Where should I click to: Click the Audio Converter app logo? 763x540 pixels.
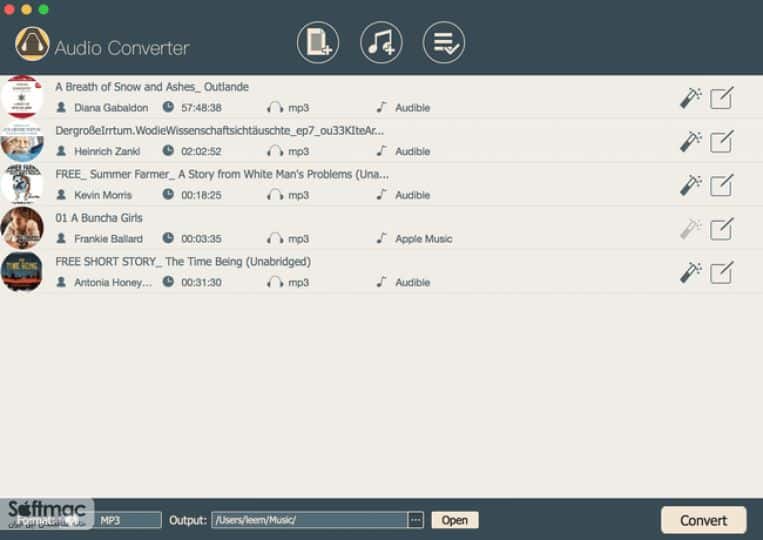pyautogui.click(x=32, y=44)
